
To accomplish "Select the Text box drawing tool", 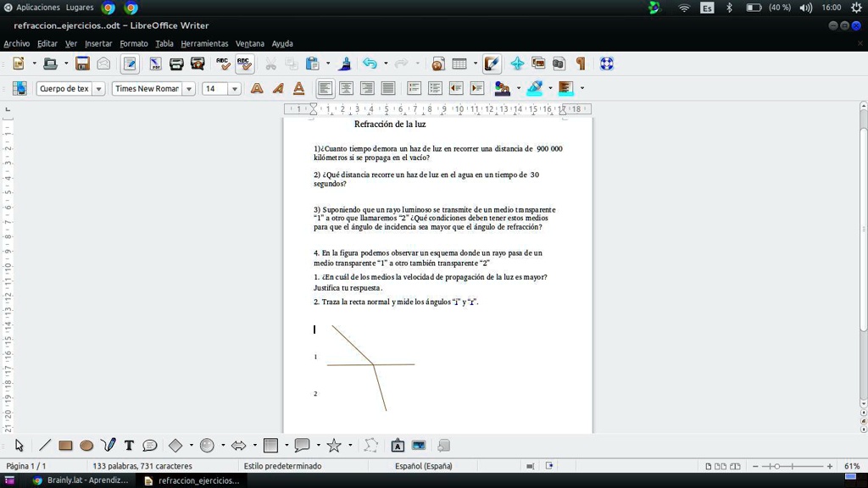I will coord(129,445).
